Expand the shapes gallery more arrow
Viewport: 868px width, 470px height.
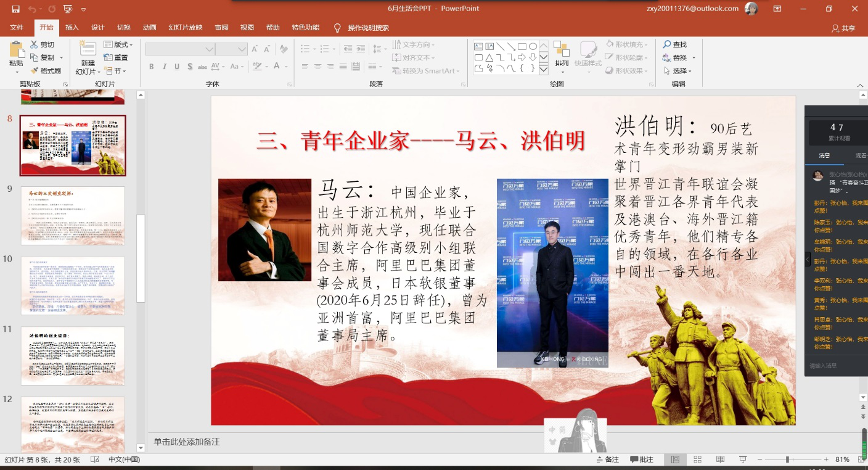[x=544, y=69]
